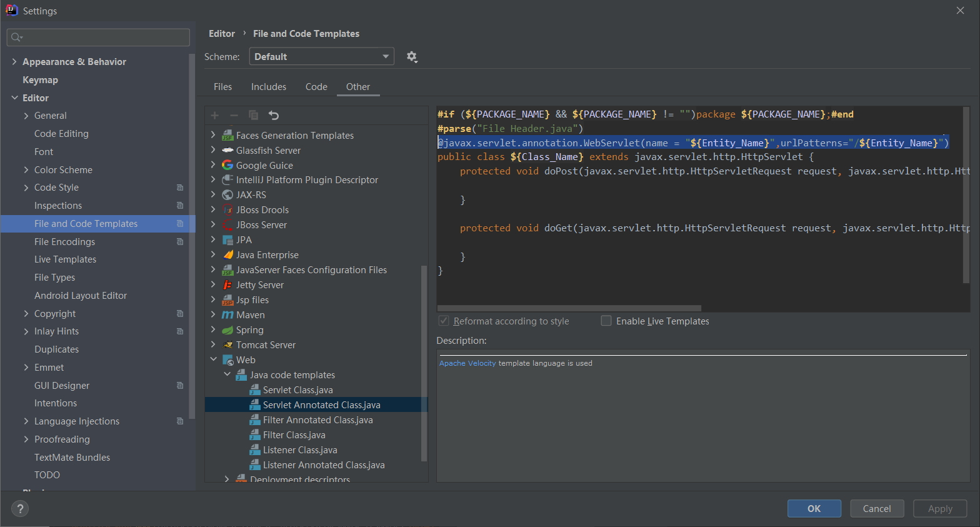Click the reset to default arrow icon

273,115
